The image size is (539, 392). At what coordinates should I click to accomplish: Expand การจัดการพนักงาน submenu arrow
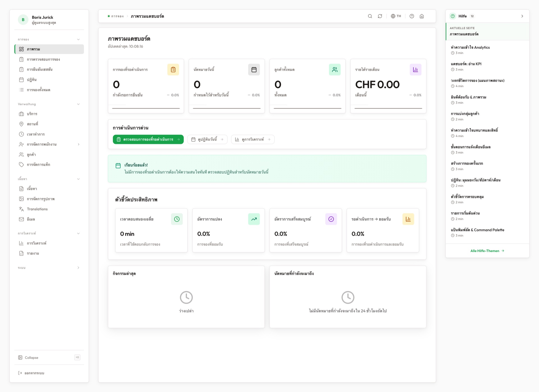tap(79, 145)
